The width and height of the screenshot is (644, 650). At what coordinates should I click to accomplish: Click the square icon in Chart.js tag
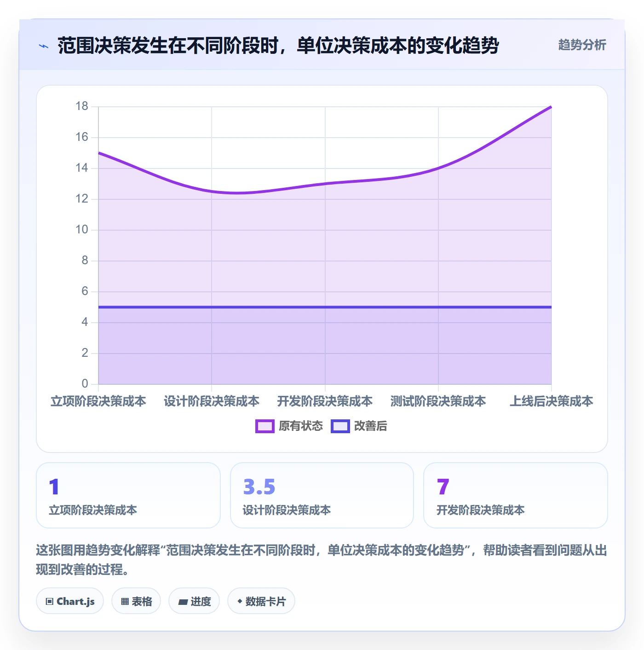point(50,602)
